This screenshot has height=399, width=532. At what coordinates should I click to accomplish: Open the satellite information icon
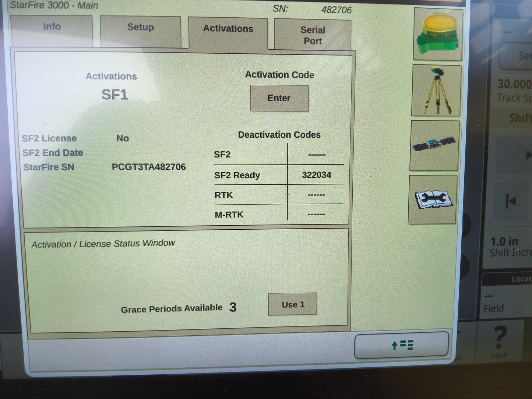coord(434,145)
